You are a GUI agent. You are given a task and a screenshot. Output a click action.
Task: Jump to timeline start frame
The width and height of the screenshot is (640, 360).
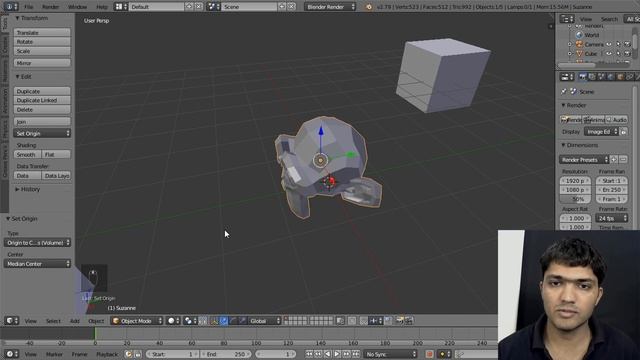[309, 354]
